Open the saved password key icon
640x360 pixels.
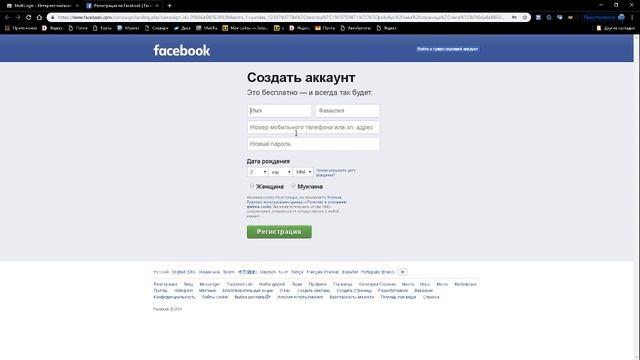[x=514, y=18]
